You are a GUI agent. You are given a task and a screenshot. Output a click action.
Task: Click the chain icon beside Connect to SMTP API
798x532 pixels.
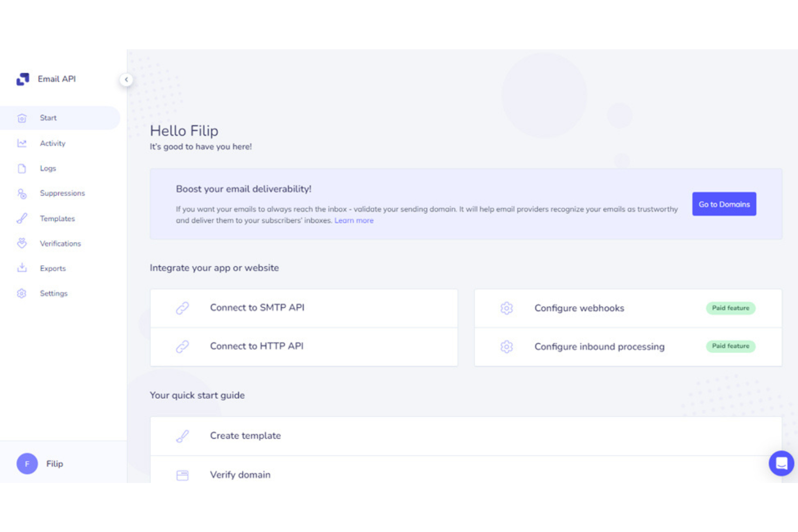[182, 308]
